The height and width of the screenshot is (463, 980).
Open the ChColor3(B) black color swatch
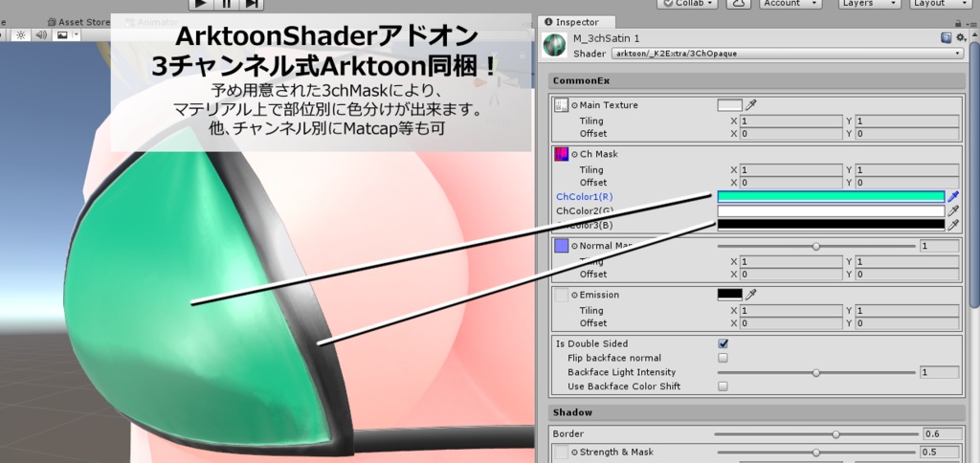[831, 225]
